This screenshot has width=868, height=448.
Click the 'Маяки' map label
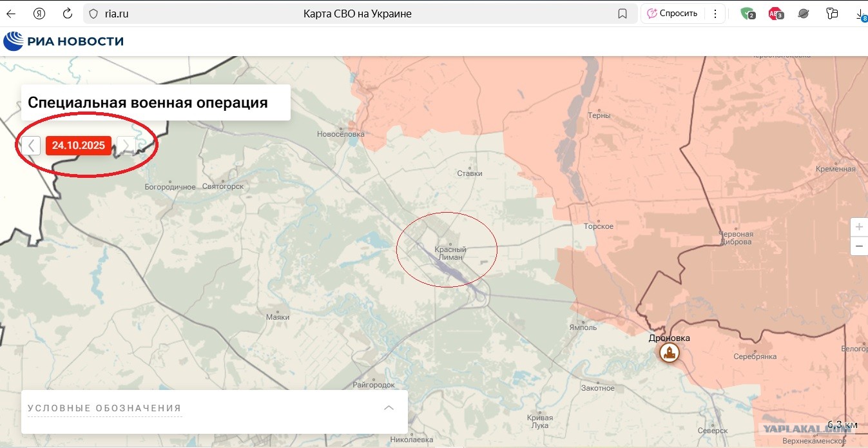point(278,317)
